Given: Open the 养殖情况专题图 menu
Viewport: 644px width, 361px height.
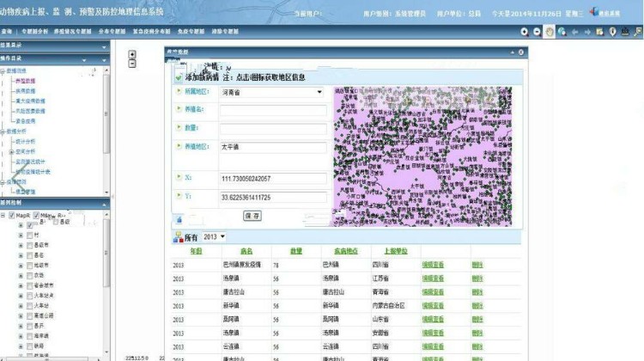Looking at the screenshot, I should (x=72, y=31).
